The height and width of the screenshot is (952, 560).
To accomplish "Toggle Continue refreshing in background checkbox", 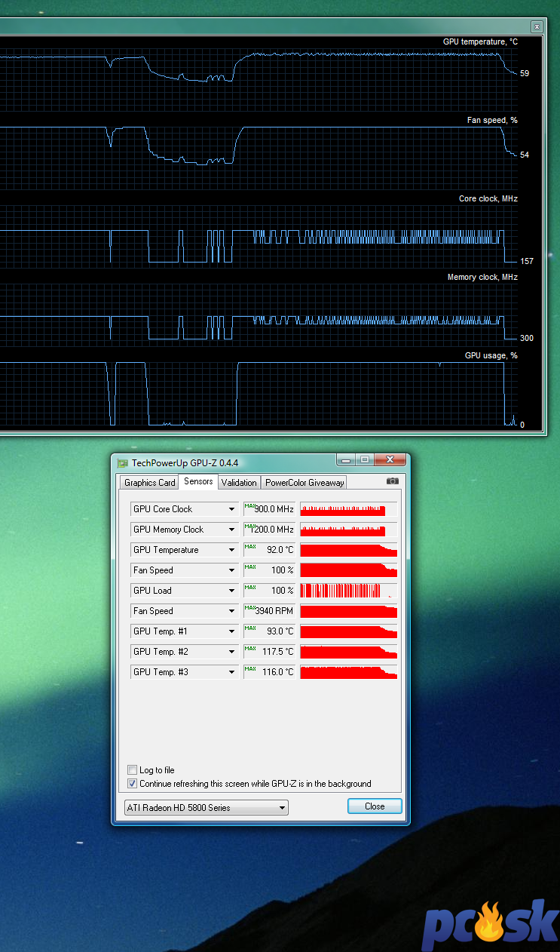I will point(133,784).
